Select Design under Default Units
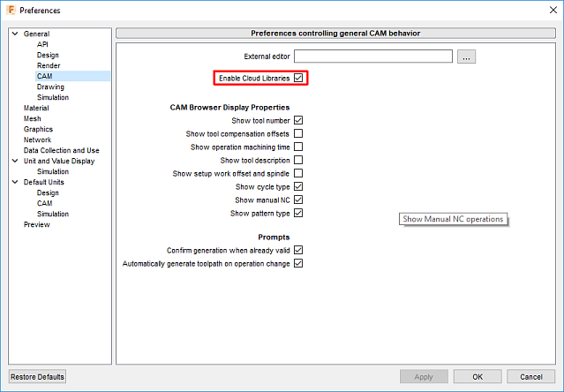 click(48, 192)
